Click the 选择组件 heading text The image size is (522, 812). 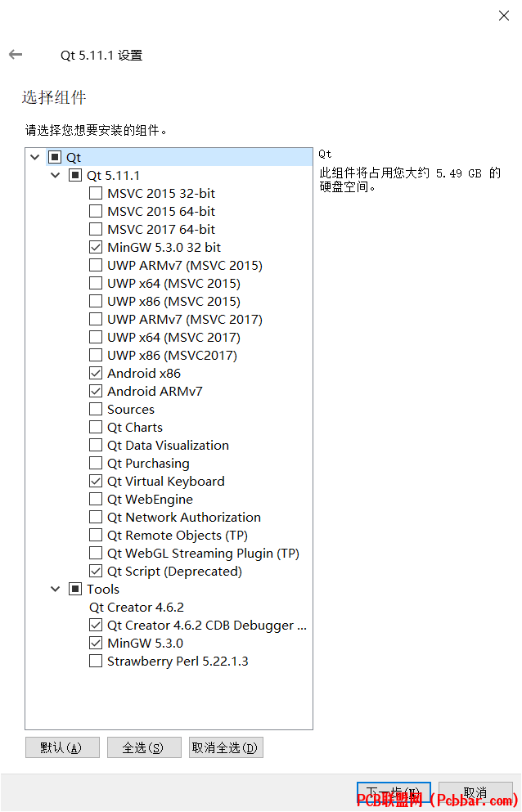[54, 97]
